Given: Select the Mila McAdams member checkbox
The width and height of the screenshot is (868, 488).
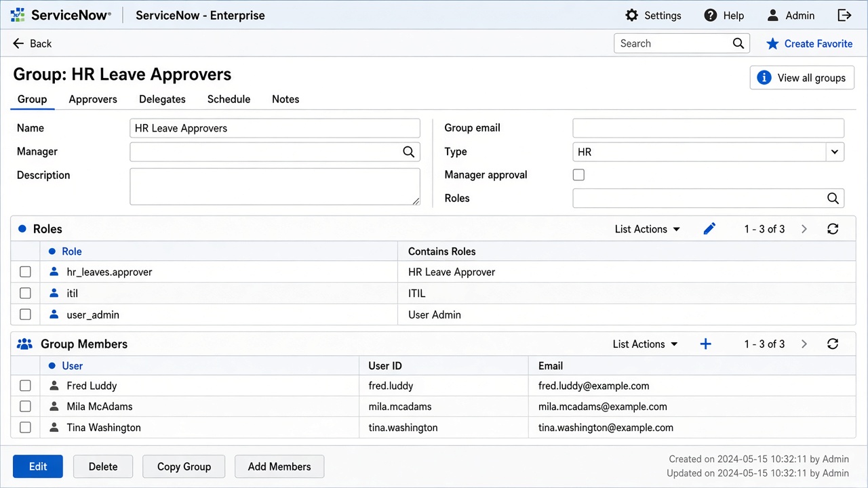Looking at the screenshot, I should click(25, 407).
